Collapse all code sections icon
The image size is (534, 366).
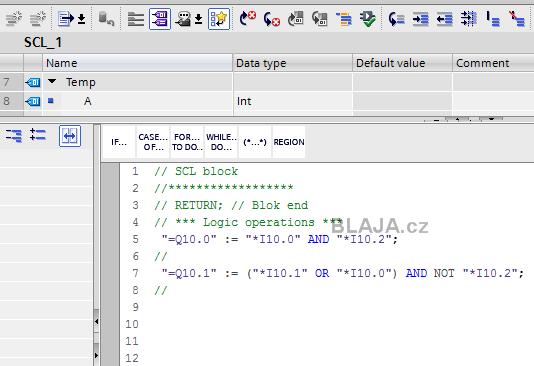click(x=14, y=135)
